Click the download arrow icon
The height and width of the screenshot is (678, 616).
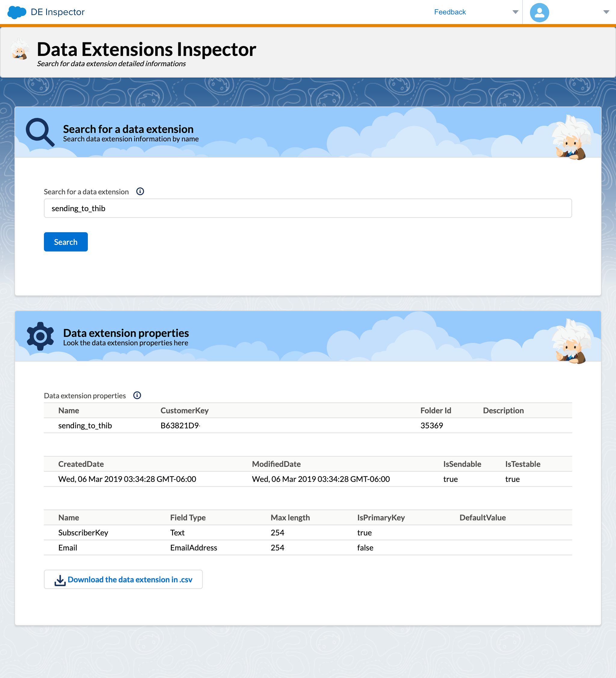60,580
